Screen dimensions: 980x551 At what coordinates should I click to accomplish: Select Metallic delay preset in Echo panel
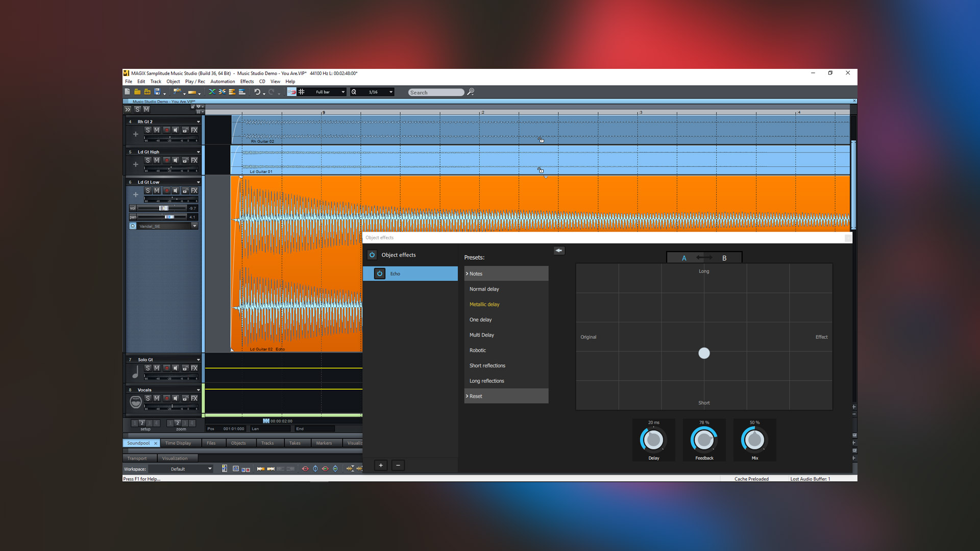click(483, 304)
